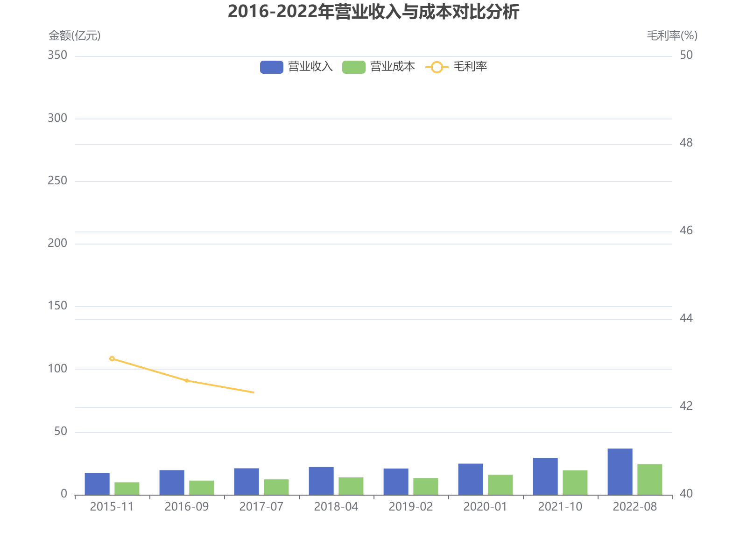Click the 150 left axis value
The image size is (747, 560).
pos(57,306)
